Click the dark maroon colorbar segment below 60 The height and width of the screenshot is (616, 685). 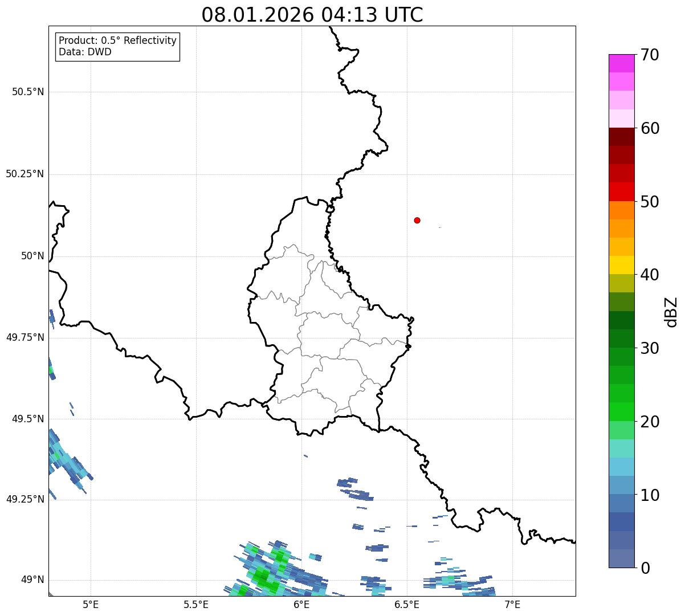coord(621,137)
